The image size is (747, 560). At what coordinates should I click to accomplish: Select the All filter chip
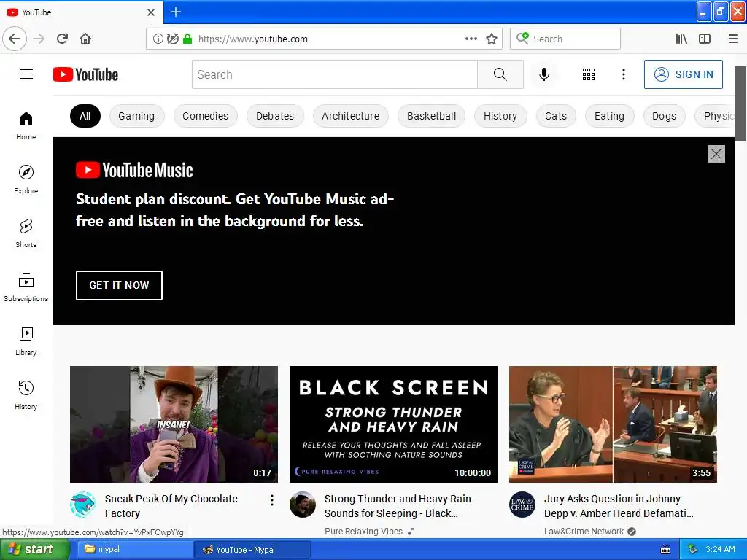[x=85, y=116]
